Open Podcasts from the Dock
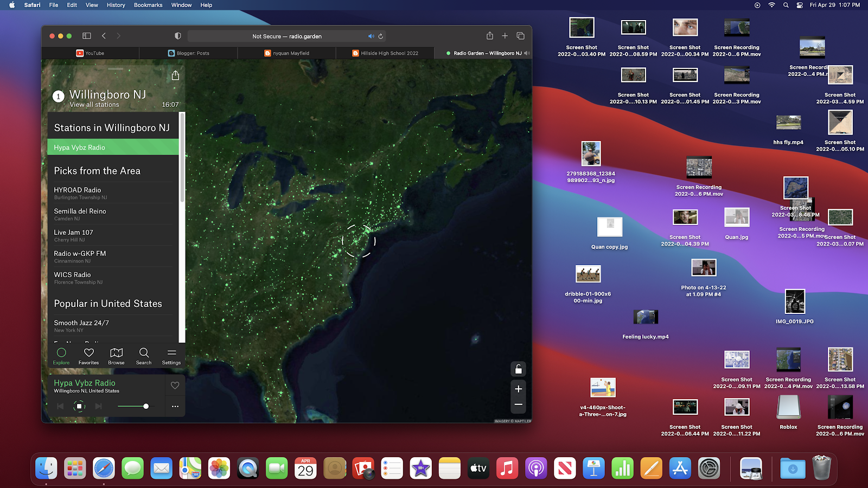The image size is (868, 488). coord(536,468)
